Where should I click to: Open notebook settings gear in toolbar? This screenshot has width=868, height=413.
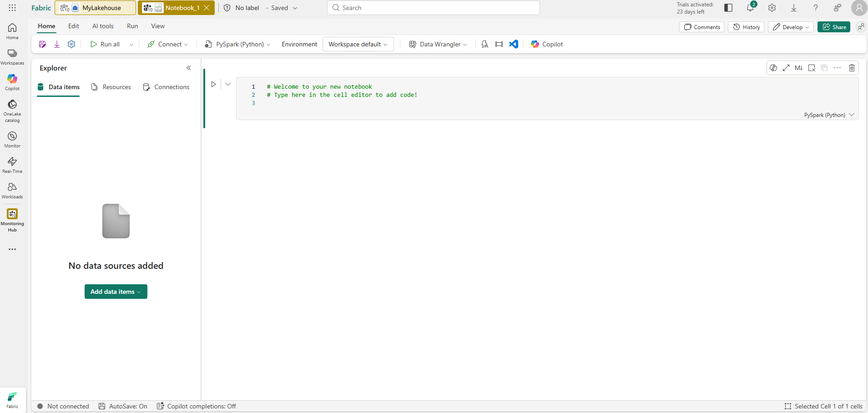[71, 44]
